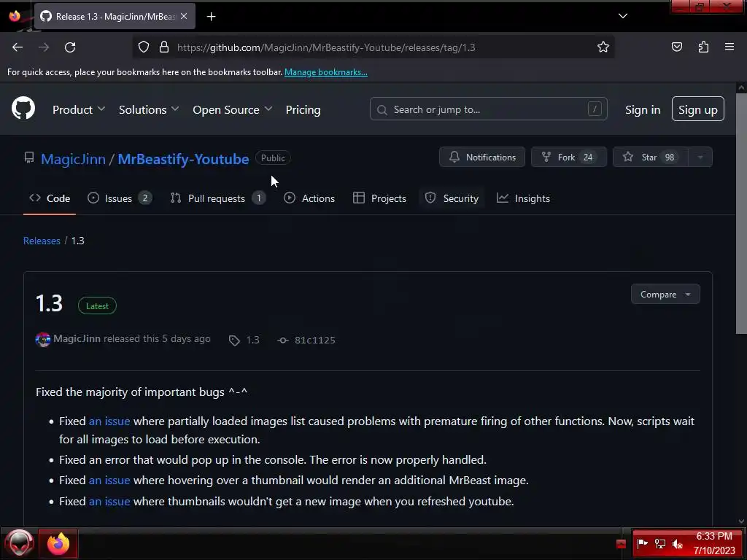The image size is (747, 560).
Task: Click the commit icon beside 81c1125
Action: [283, 341]
